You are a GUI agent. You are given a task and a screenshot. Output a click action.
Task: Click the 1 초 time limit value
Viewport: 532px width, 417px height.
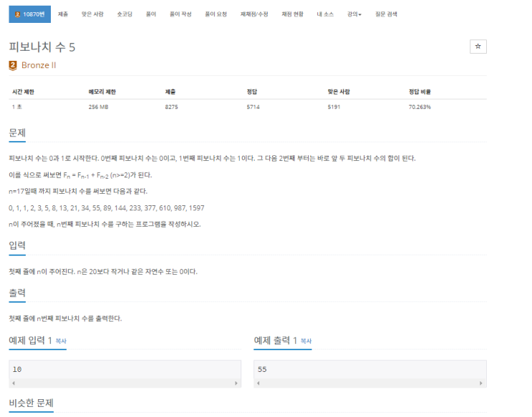(17, 107)
